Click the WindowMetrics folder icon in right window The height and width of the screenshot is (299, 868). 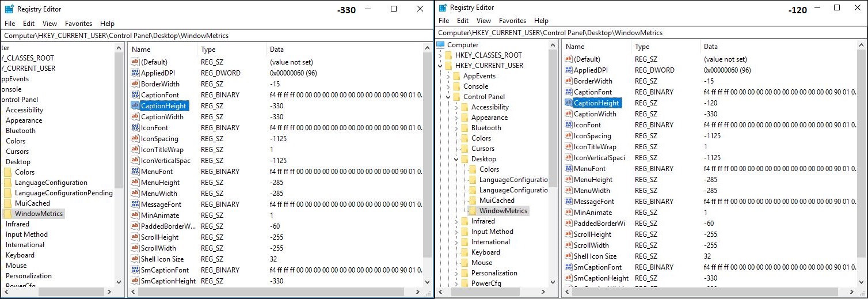(473, 210)
